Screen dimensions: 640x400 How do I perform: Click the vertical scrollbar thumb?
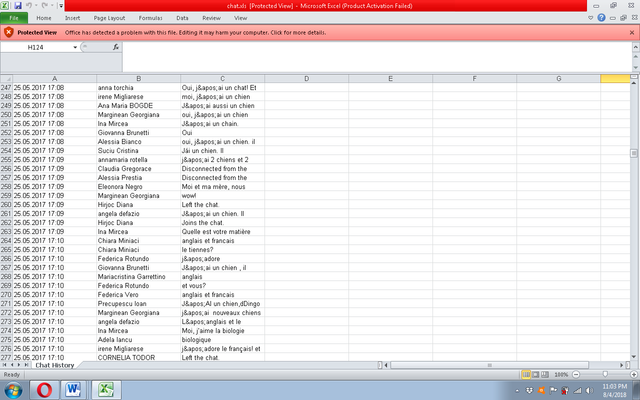(634, 153)
